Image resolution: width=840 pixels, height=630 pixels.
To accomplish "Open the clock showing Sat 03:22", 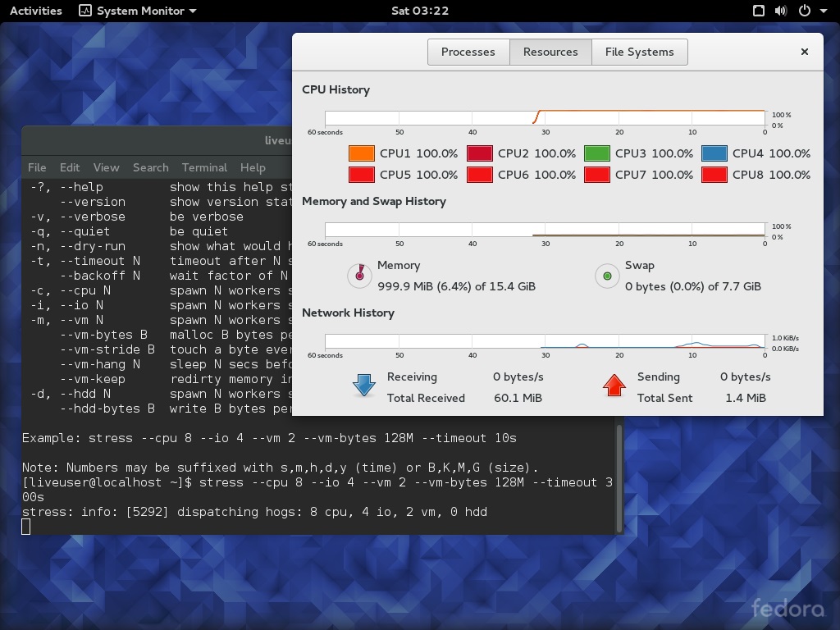I will 419,11.
